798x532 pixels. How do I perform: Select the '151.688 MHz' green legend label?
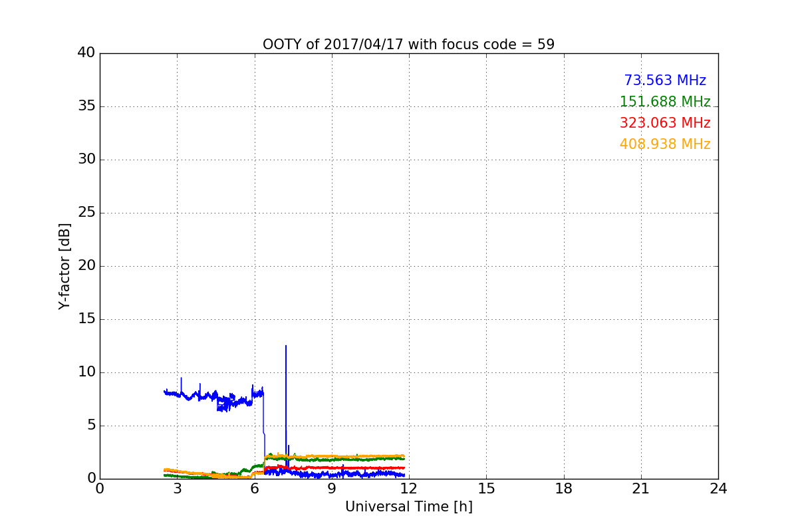[x=665, y=102]
